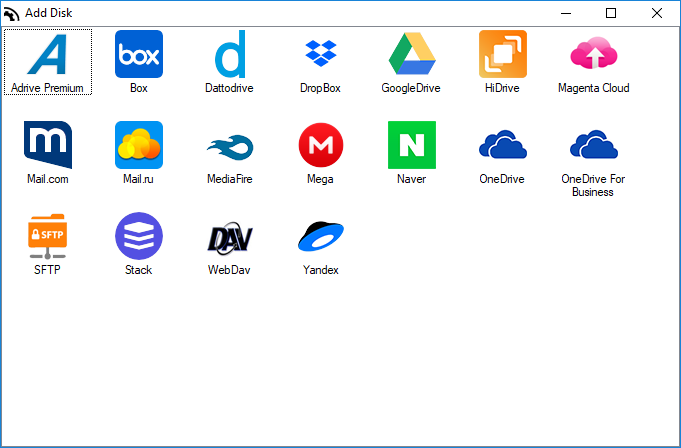Choose the OneDrive For Business icon

[x=594, y=144]
